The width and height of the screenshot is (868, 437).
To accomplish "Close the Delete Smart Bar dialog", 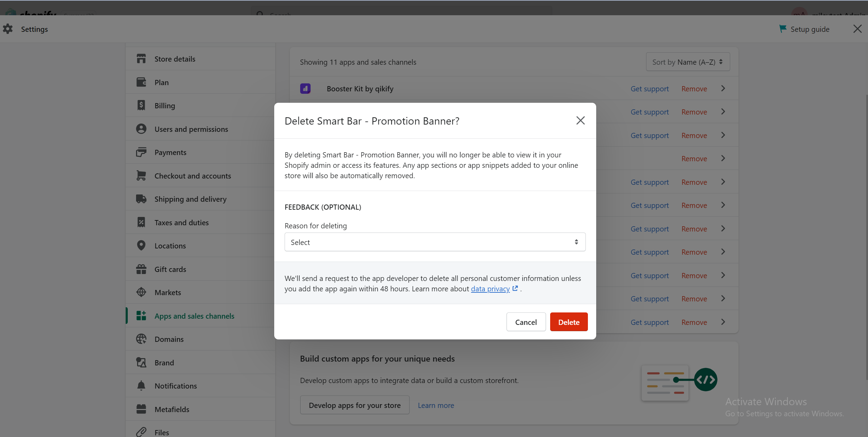I will [x=580, y=120].
